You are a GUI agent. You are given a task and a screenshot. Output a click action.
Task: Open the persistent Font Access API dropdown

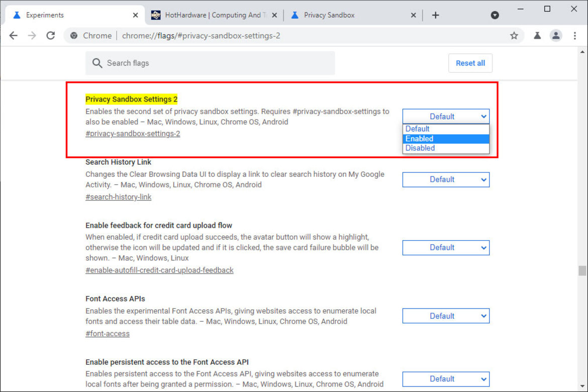446,379
